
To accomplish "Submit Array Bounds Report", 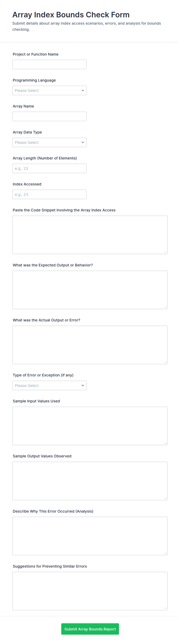I will click(x=90, y=629).
